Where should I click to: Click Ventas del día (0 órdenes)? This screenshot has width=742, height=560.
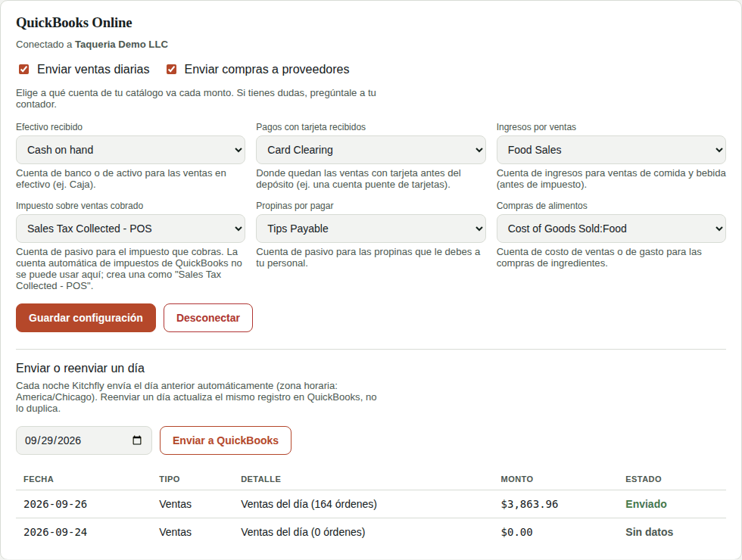coord(303,532)
